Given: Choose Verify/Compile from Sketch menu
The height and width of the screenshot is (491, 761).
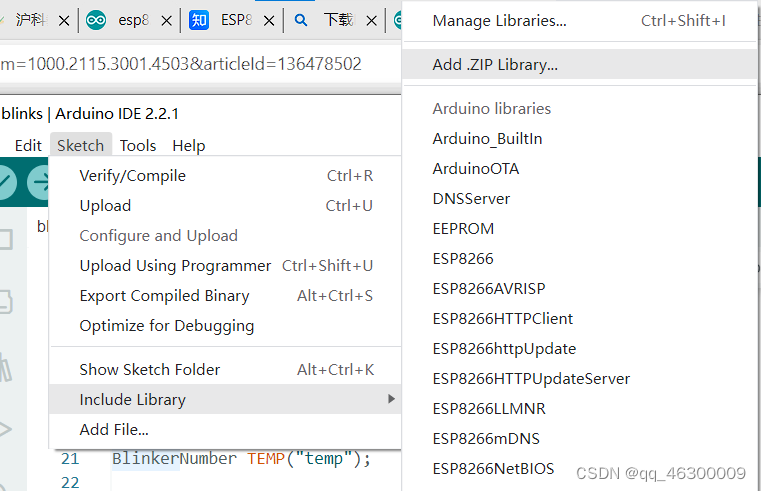Looking at the screenshot, I should point(226,176).
